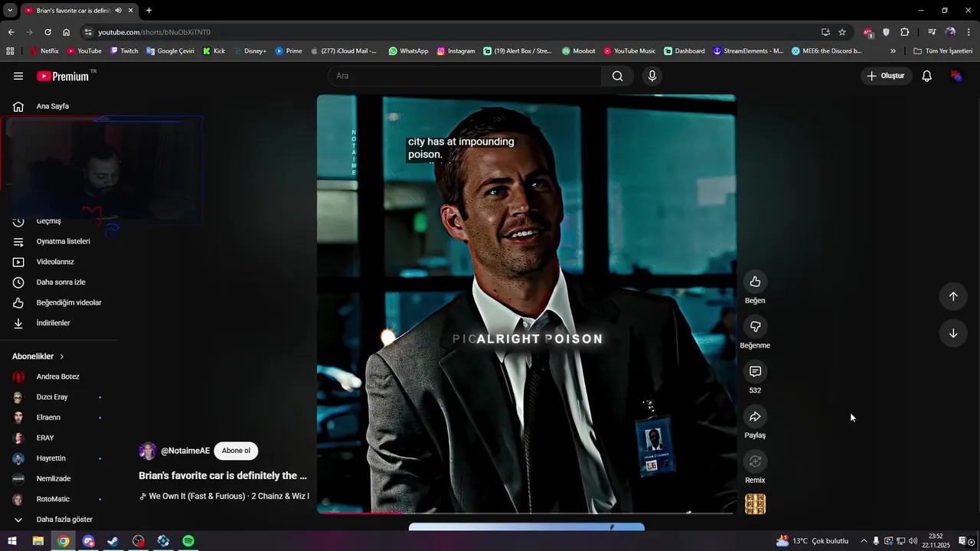Start voice search with the microphone icon

[652, 76]
